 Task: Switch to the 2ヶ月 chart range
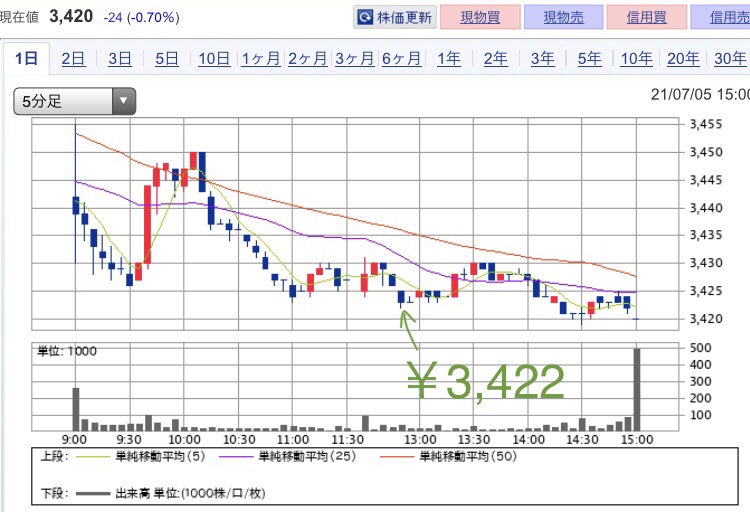tap(307, 59)
